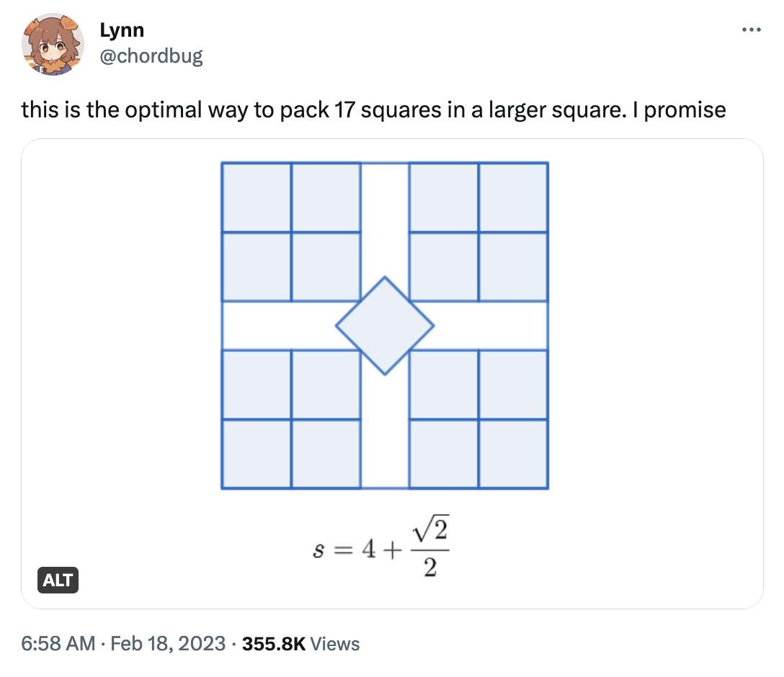Viewport: 784px width, 677px height.
Task: Open the tweet options menu with three dots
Action: (751, 29)
